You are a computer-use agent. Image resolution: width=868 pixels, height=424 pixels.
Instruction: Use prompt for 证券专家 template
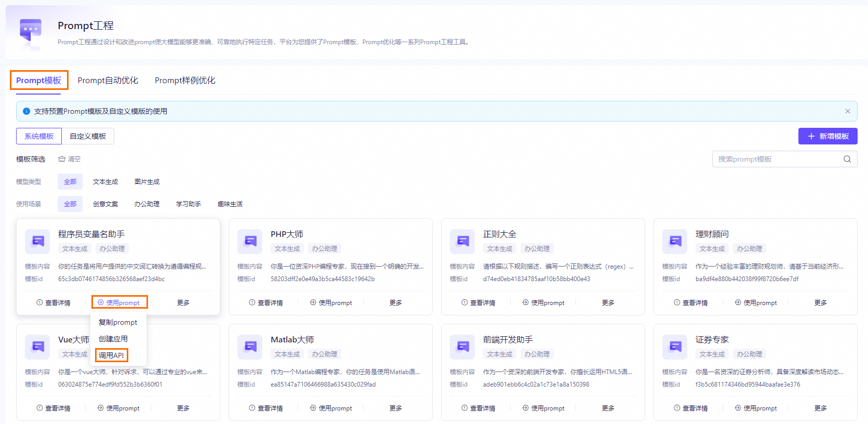click(x=756, y=408)
